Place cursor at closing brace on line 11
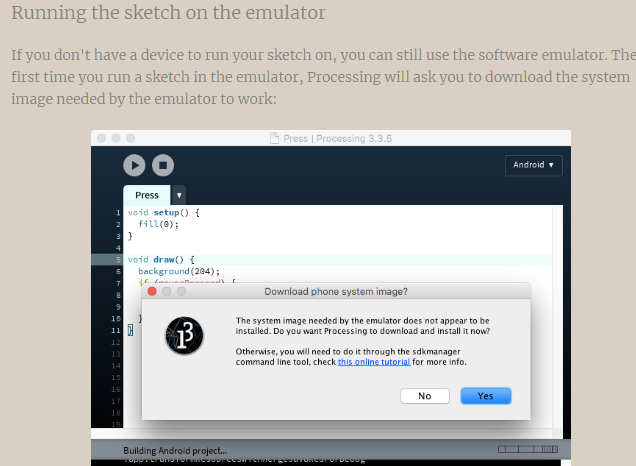 click(130, 330)
